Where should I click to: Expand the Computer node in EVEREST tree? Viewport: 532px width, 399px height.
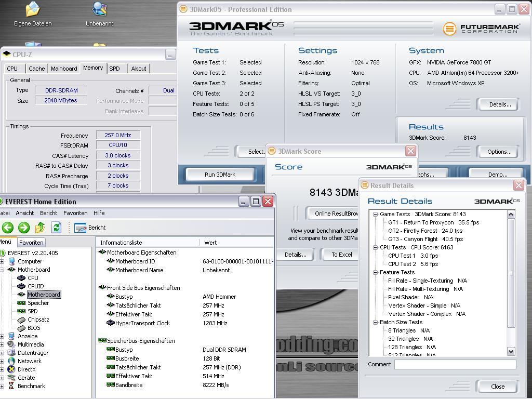(2, 262)
